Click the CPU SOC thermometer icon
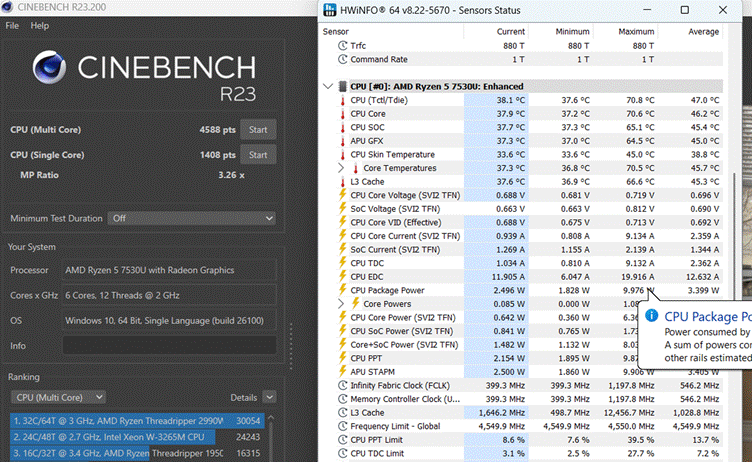This screenshot has height=462, width=752. 342,127
